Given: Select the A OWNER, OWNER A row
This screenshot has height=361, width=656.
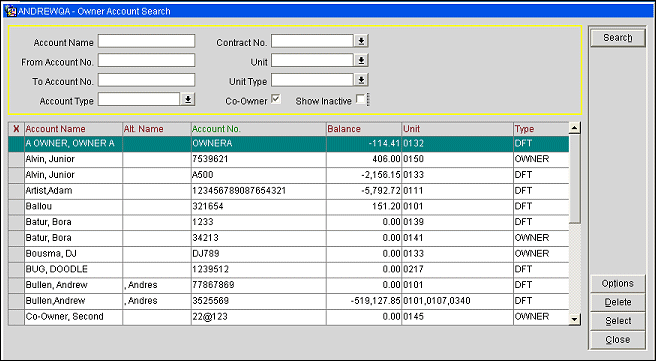Looking at the screenshot, I should coord(289,143).
